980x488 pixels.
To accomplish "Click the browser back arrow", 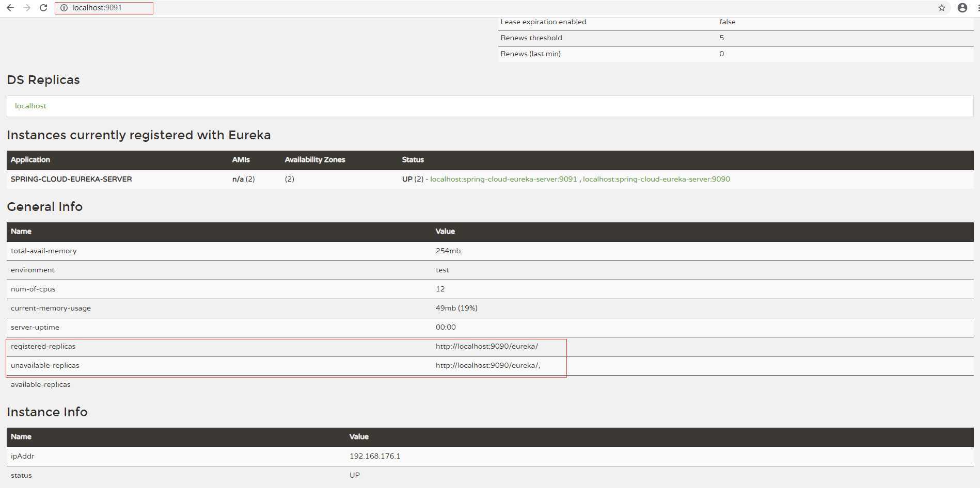I will click(10, 8).
